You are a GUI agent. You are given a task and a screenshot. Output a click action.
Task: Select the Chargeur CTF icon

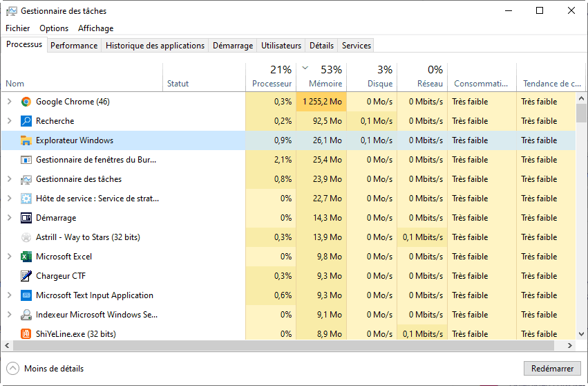(x=26, y=276)
